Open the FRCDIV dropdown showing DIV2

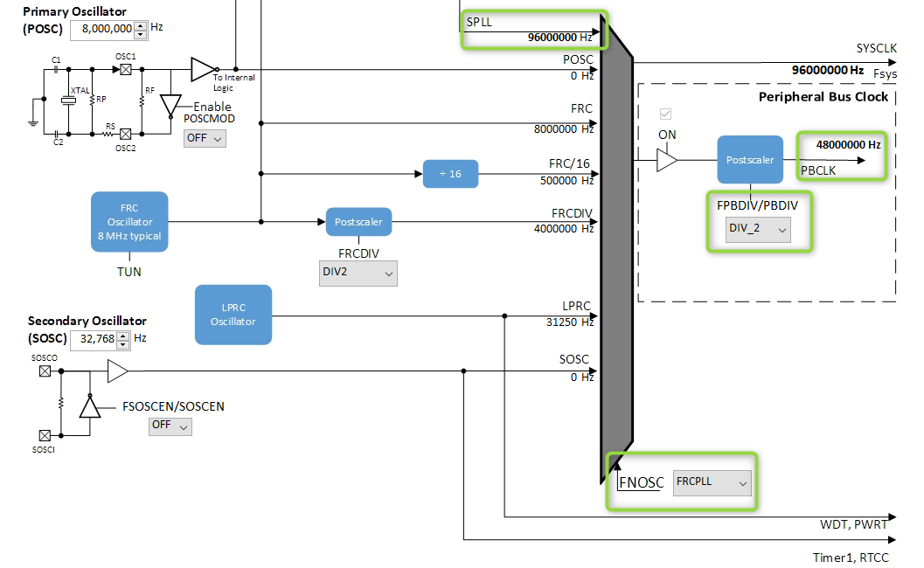(x=358, y=273)
